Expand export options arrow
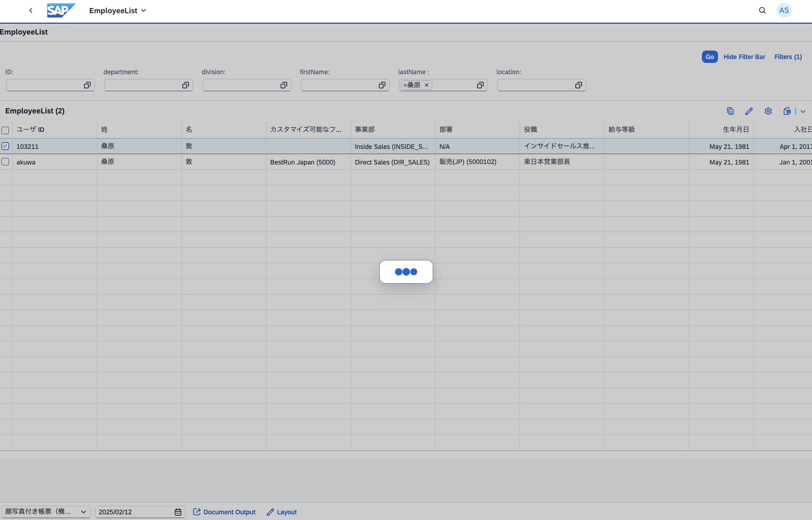 pyautogui.click(x=803, y=112)
